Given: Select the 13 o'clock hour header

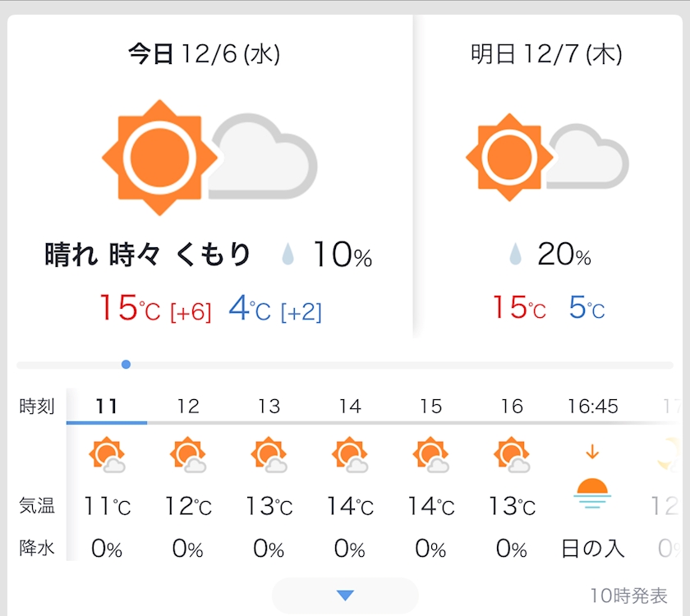Looking at the screenshot, I should [x=269, y=406].
